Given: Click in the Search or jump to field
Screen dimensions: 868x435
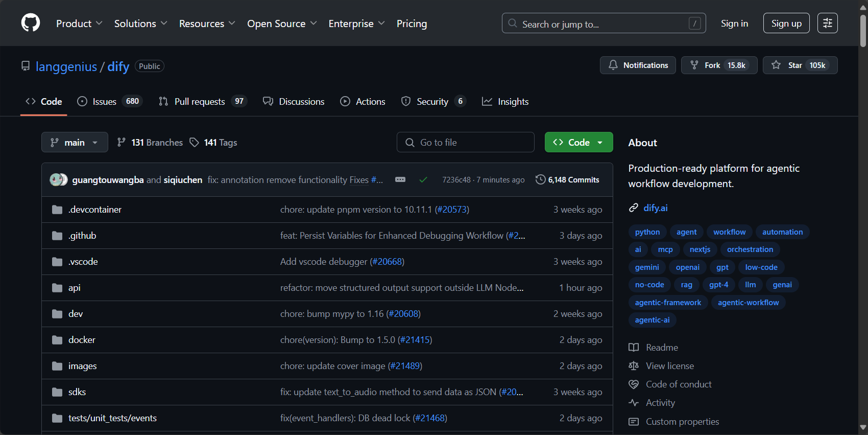Looking at the screenshot, I should (x=604, y=23).
